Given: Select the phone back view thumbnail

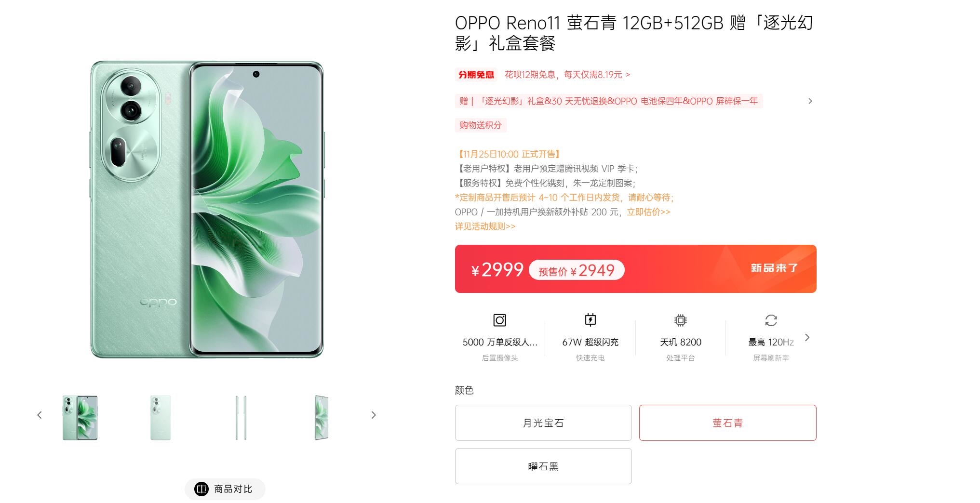Looking at the screenshot, I should (x=161, y=418).
